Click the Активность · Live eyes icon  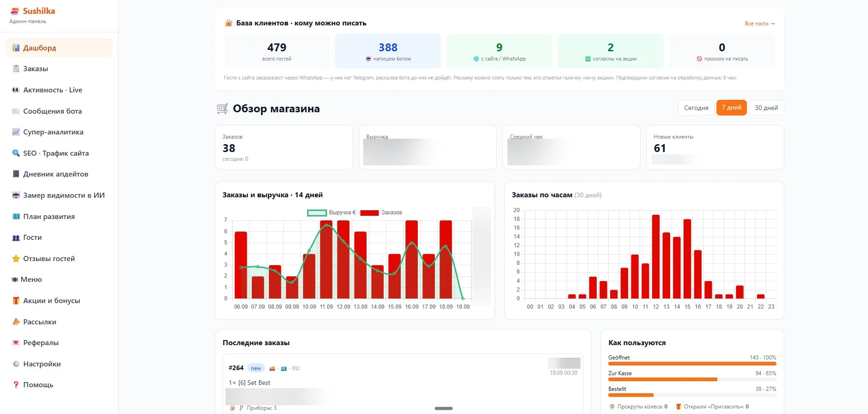pyautogui.click(x=16, y=90)
